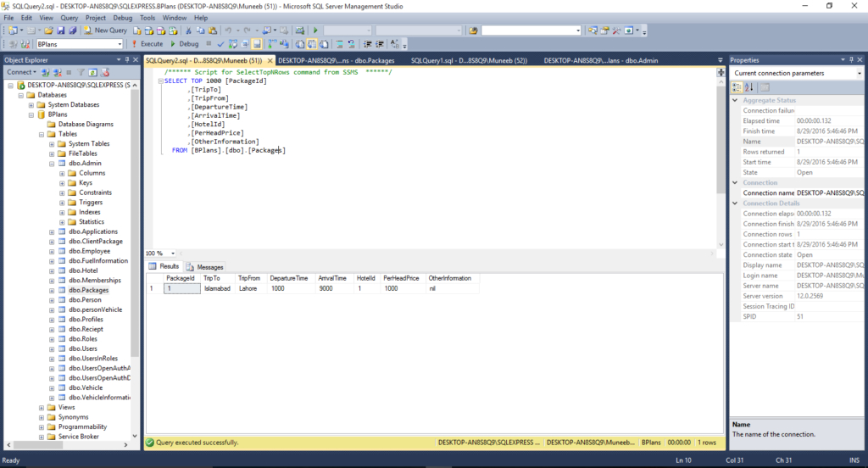Switch to the dbo.Admin tab

point(601,60)
